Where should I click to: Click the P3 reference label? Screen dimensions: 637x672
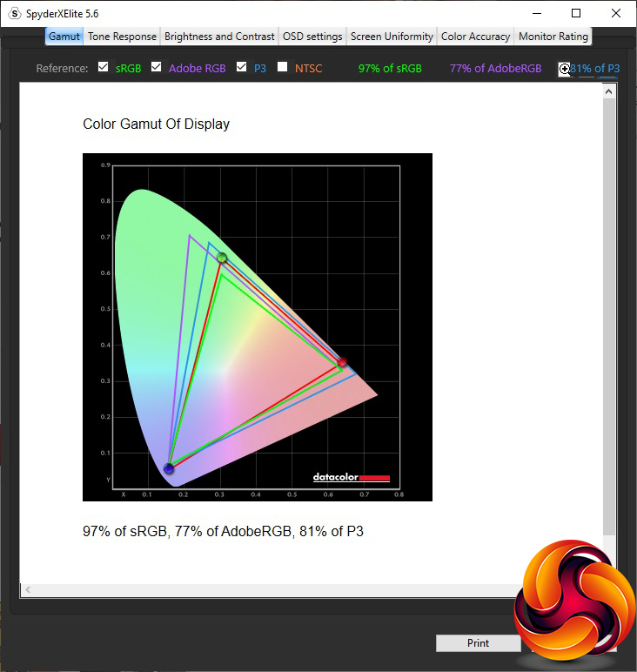[260, 69]
